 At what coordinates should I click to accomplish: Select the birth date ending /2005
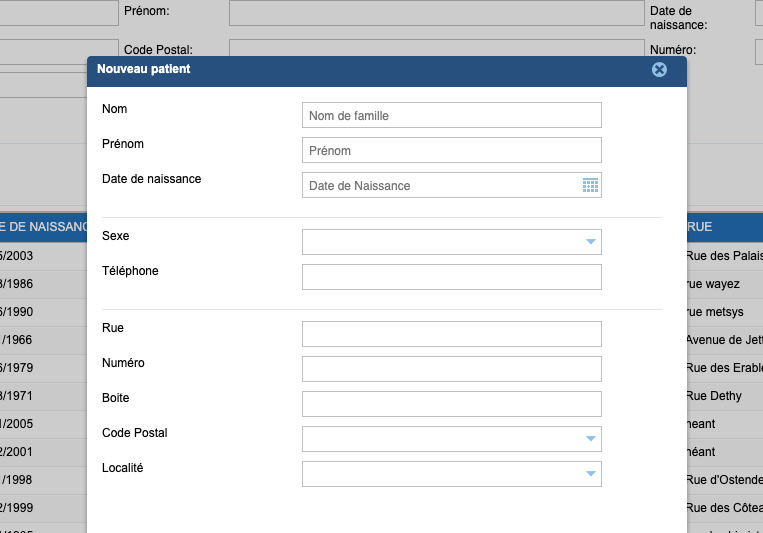[17, 423]
